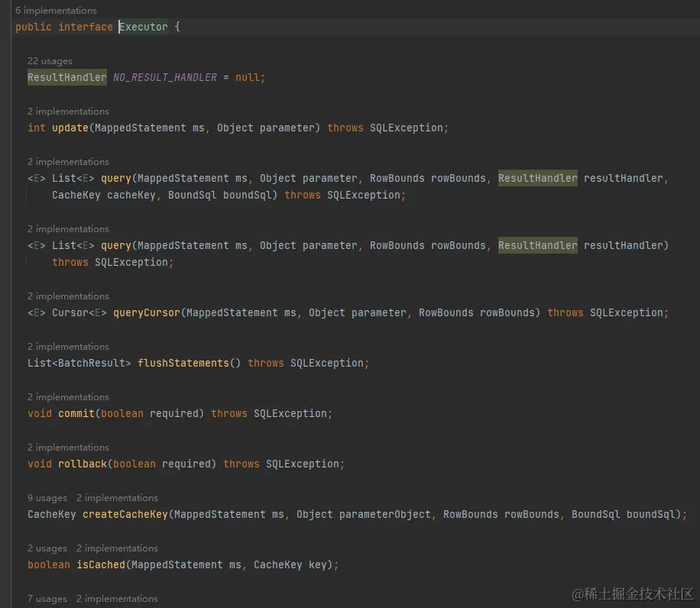This screenshot has height=608, width=700.
Task: Click '2 implementations' hint beside '2 usages'
Action: point(117,548)
